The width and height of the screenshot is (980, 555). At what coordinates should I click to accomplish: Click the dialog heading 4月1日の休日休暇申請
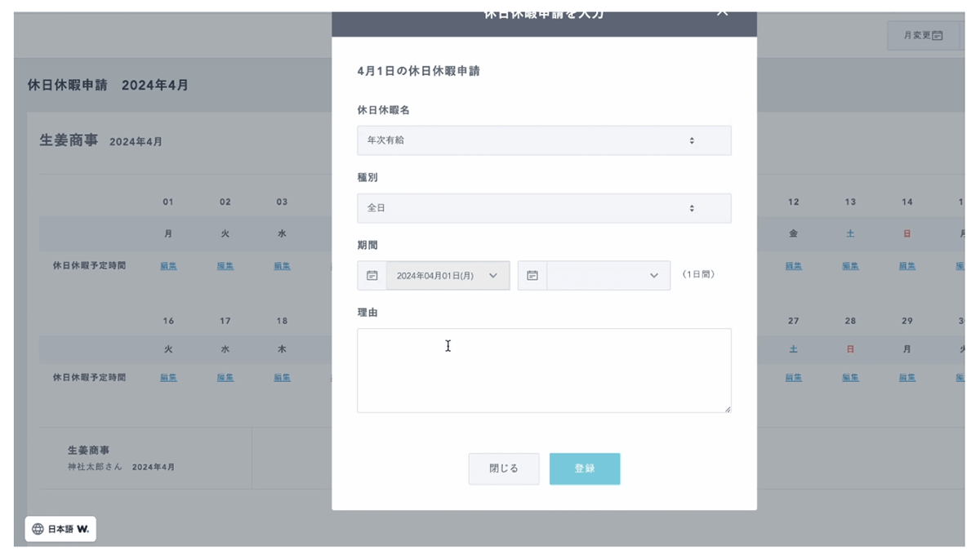419,71
